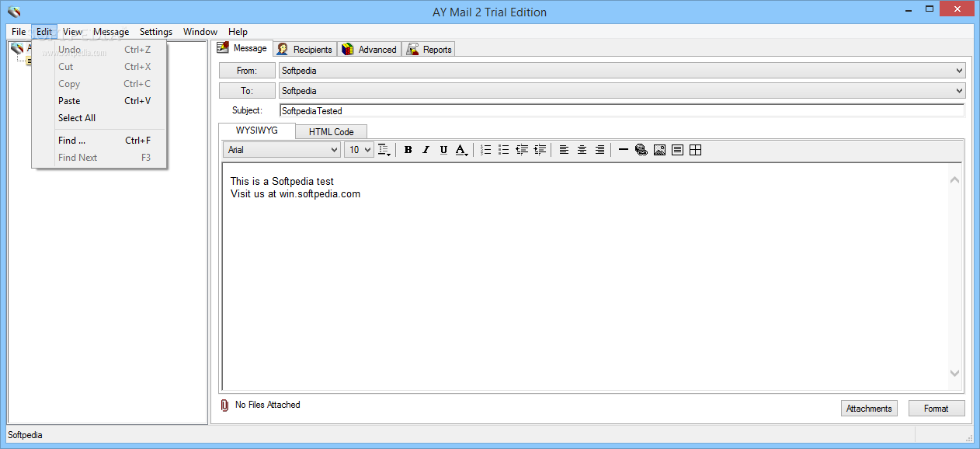Choose Paste from the Edit menu
Screen dimensions: 980x449
pos(99,101)
